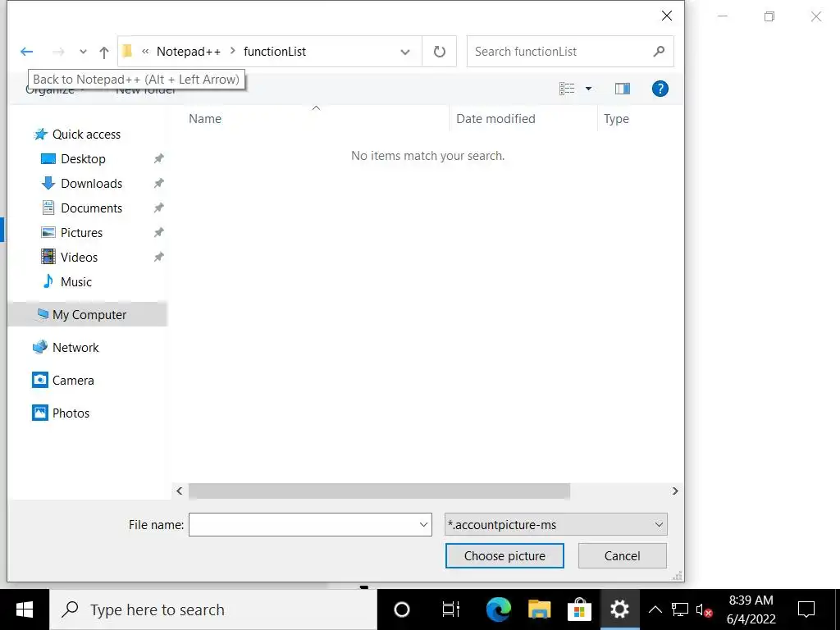Open Videos from Quick access
This screenshot has width=840, height=630.
[x=80, y=258]
